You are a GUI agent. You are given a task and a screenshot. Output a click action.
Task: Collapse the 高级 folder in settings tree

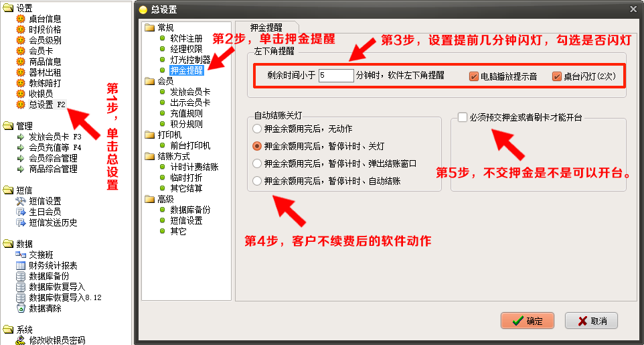[x=149, y=199]
